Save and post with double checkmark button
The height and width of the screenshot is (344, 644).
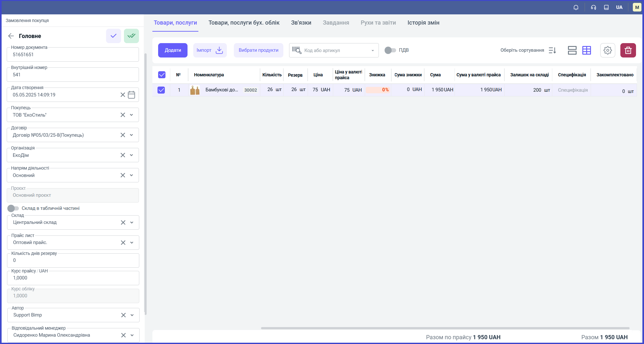(x=131, y=36)
